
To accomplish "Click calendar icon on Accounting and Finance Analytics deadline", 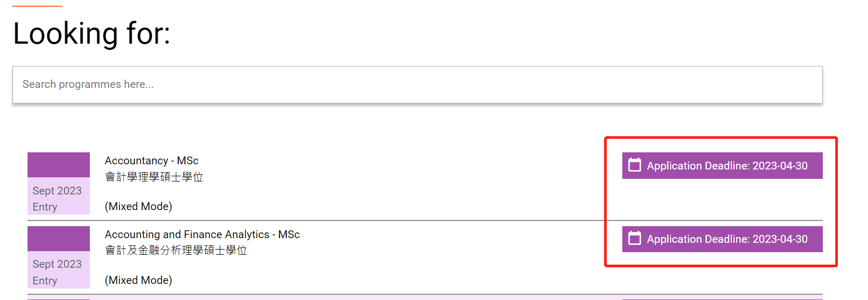I will [634, 239].
